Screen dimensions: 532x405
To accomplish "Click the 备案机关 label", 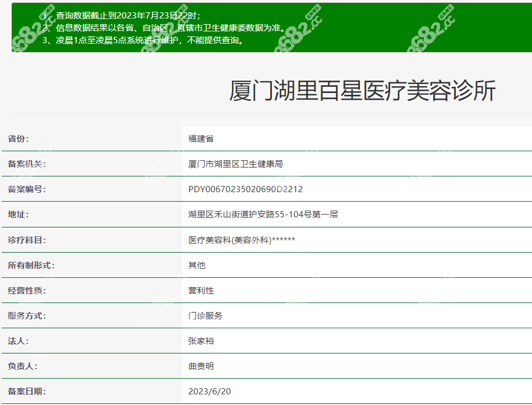I will pyautogui.click(x=27, y=164).
